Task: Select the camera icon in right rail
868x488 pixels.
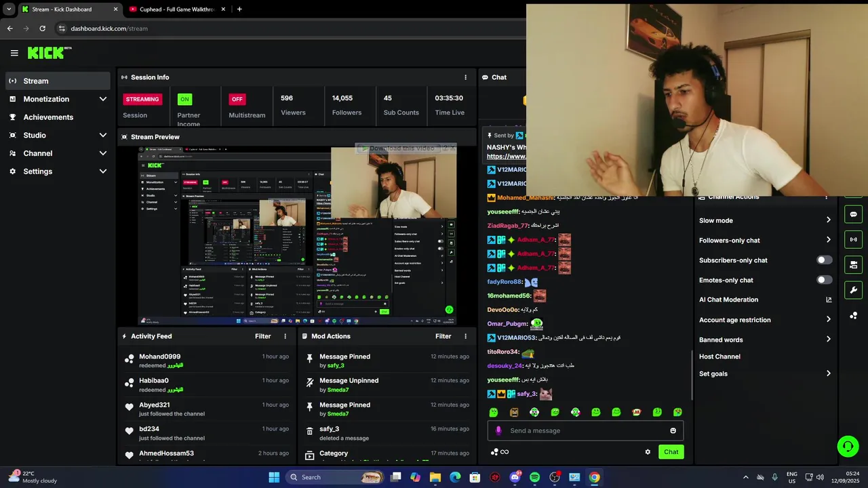Action: pyautogui.click(x=853, y=264)
